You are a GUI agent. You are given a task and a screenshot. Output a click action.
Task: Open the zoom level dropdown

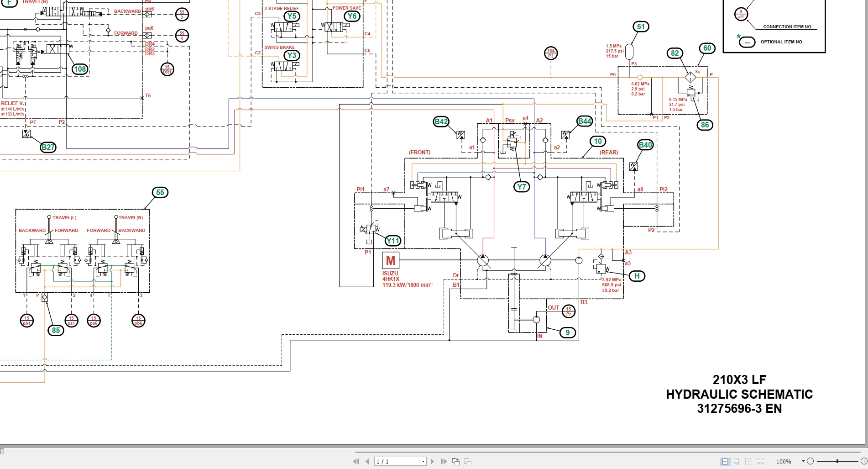tap(802, 461)
